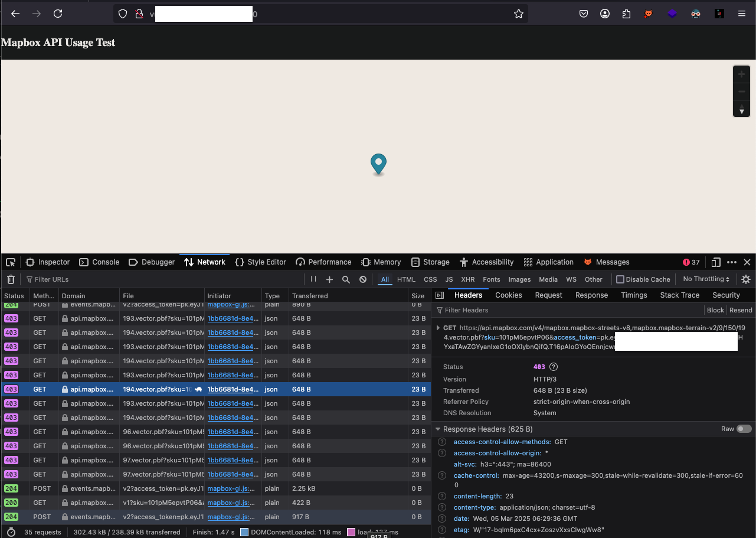Open Network settings gear icon
Image resolution: width=756 pixels, height=538 pixels.
pyautogui.click(x=746, y=279)
